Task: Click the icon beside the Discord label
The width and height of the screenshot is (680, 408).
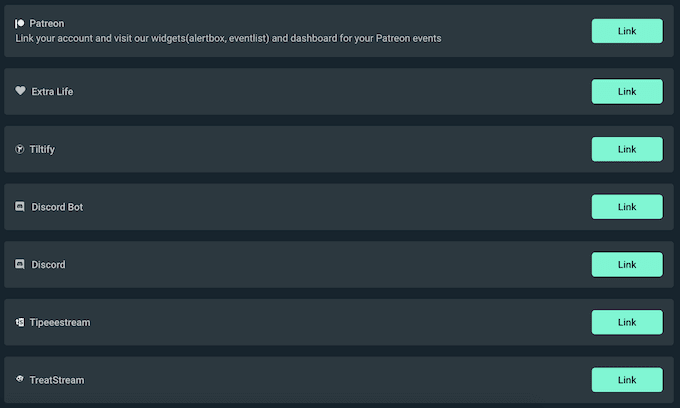Action: tap(20, 265)
